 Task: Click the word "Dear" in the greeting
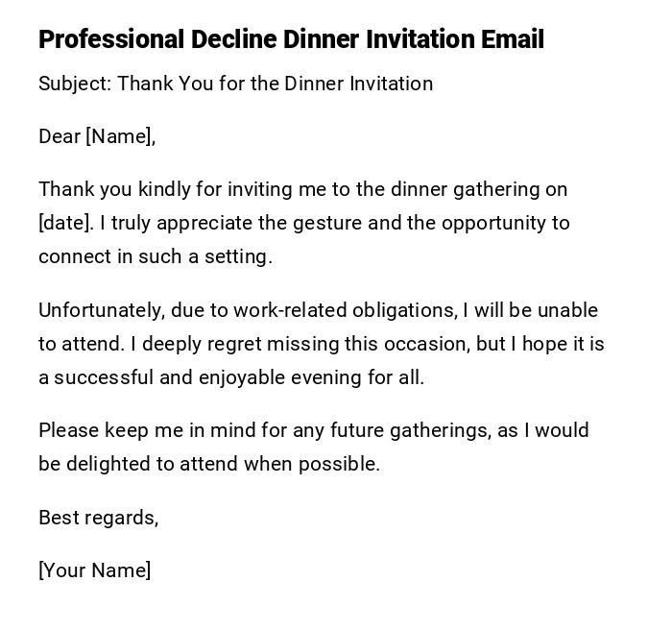60,136
